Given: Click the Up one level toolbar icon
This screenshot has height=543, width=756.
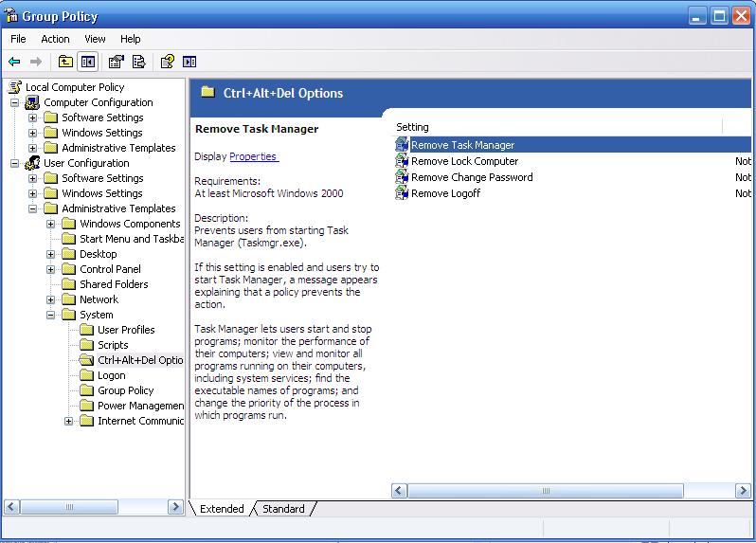Looking at the screenshot, I should tap(65, 62).
